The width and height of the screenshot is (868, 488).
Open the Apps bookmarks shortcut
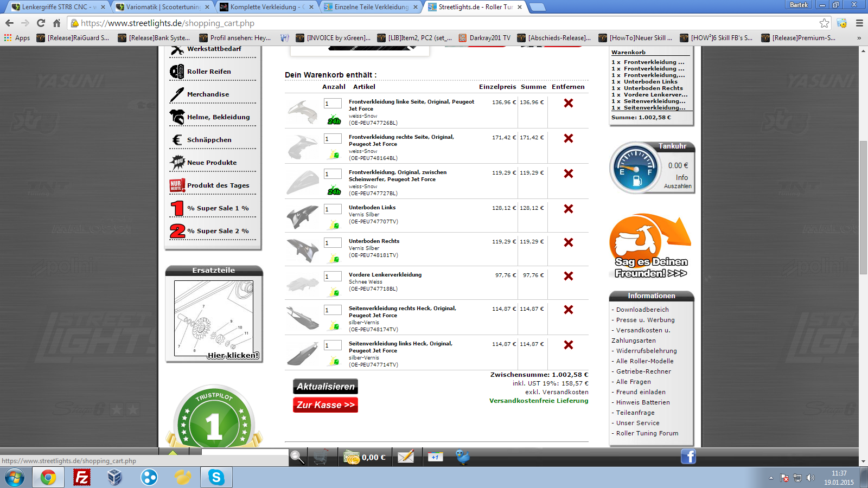tap(17, 38)
